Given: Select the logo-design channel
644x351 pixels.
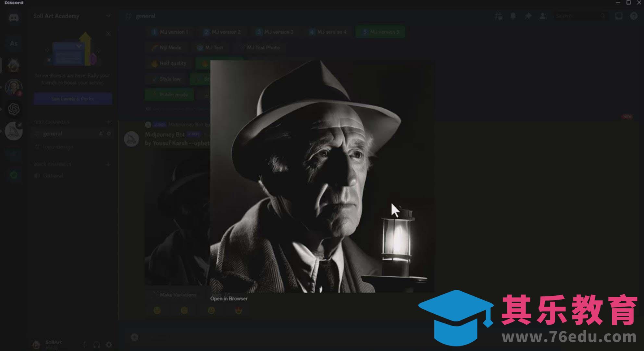Looking at the screenshot, I should pos(58,147).
